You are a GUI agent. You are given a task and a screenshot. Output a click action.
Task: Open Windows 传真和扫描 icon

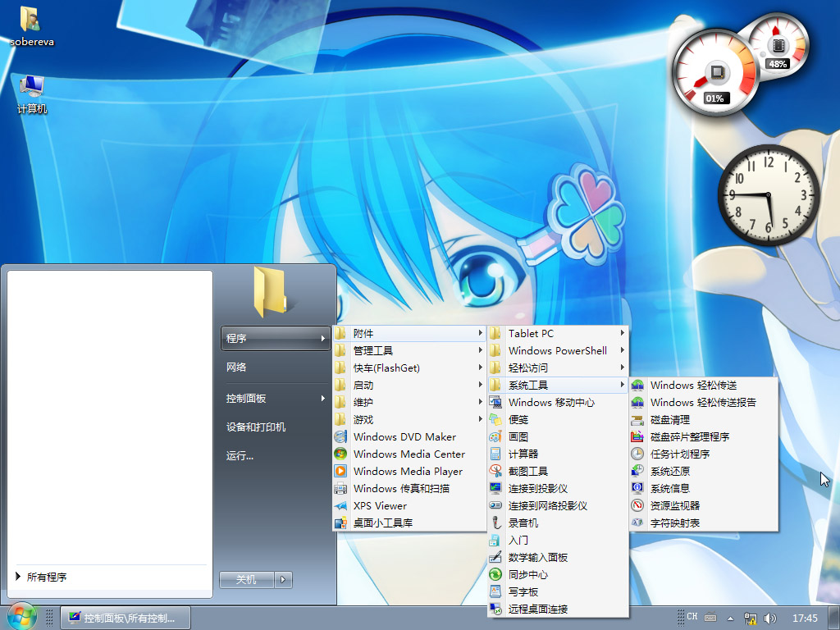pyautogui.click(x=340, y=488)
